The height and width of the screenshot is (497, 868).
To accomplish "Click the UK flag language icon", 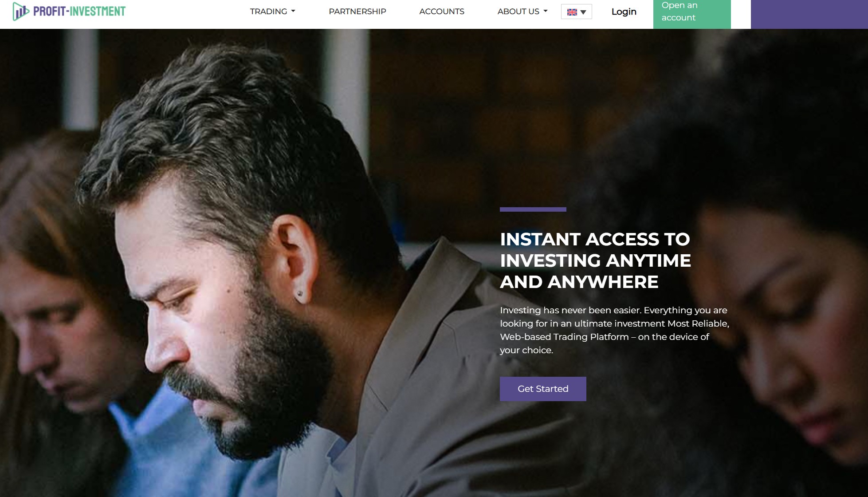I will coord(572,12).
